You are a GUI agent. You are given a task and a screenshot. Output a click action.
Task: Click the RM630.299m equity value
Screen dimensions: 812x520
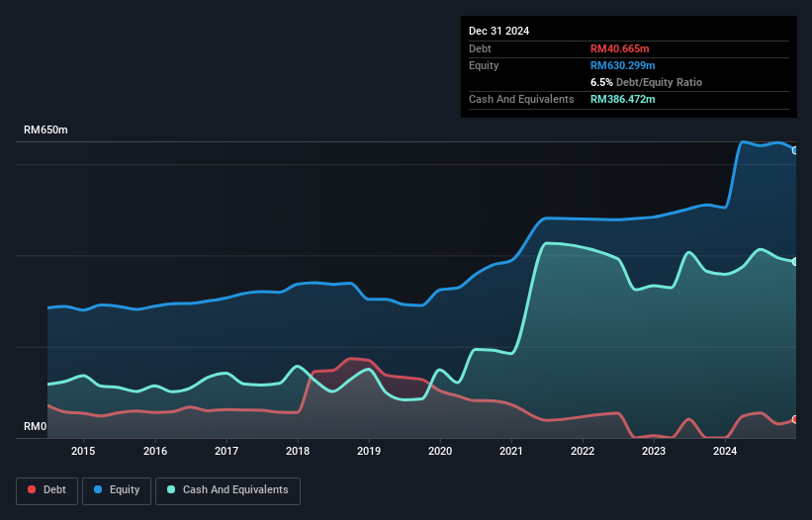pos(622,65)
